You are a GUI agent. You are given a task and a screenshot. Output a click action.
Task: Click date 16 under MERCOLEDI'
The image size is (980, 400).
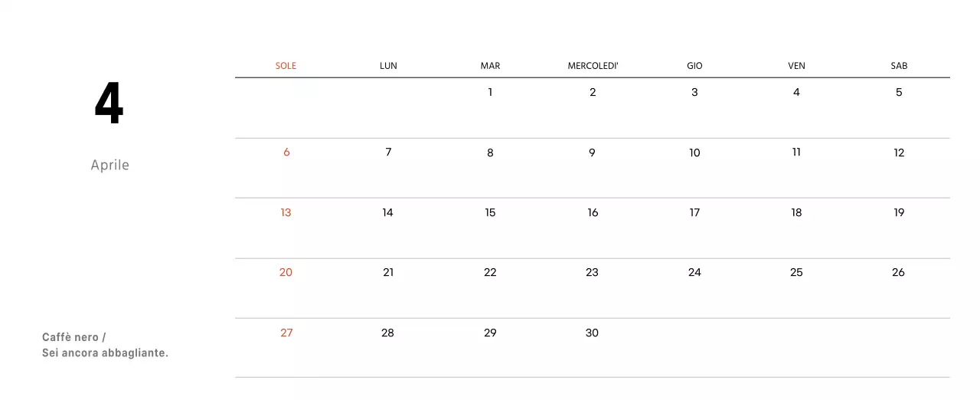tap(593, 213)
